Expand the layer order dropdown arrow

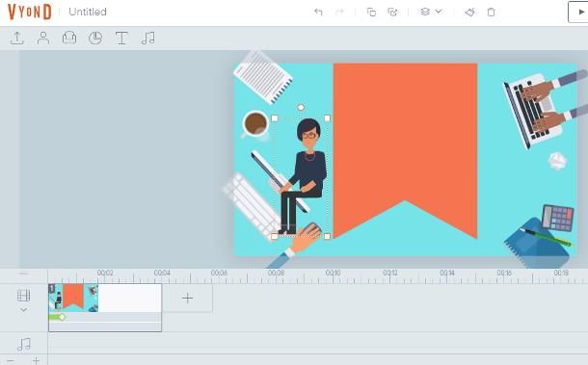pyautogui.click(x=439, y=12)
